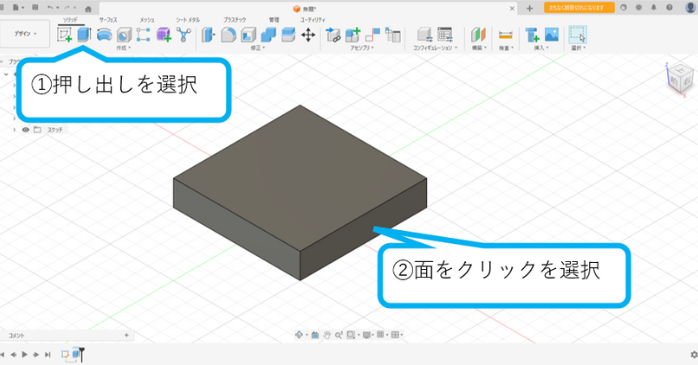Select the Hole tool

[x=124, y=35]
